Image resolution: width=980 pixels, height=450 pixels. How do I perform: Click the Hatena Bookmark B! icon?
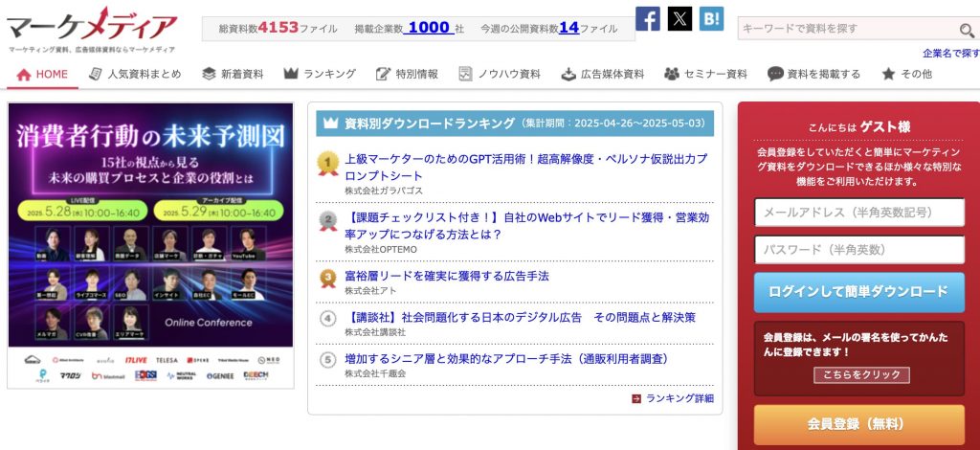pyautogui.click(x=711, y=18)
